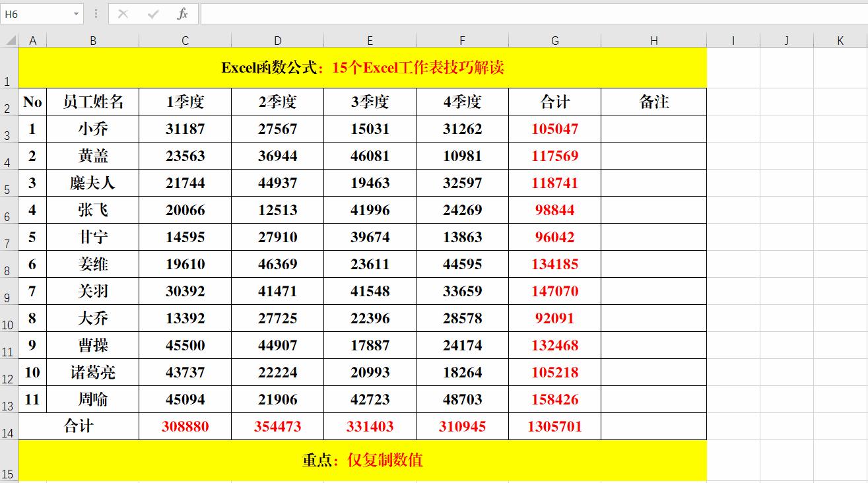Click the Insert Function (fx) icon

183,14
